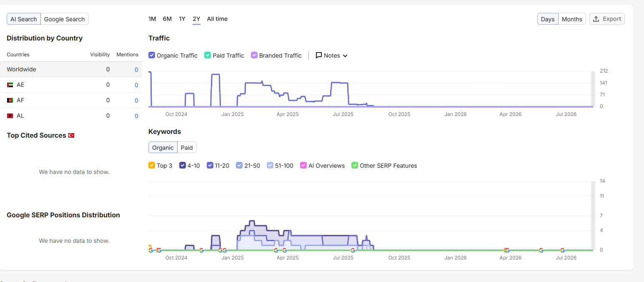The image size is (644, 282).
Task: Toggle the Top 3 keywords checkbox
Action: tap(152, 165)
